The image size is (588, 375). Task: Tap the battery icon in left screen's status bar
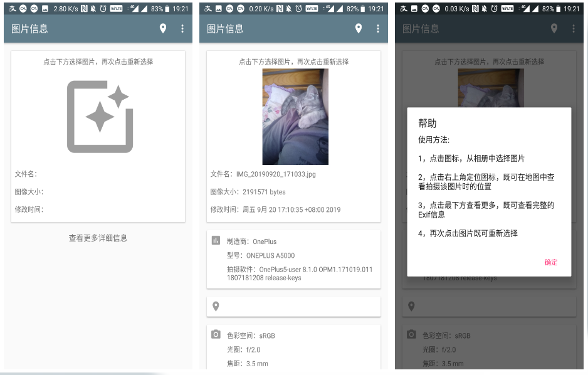pos(167,9)
